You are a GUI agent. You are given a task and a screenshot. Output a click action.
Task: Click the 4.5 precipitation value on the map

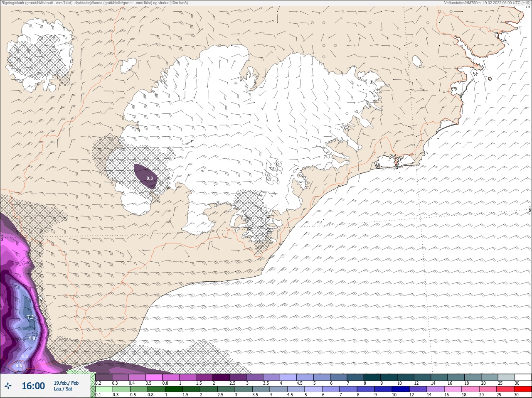click(x=25, y=356)
